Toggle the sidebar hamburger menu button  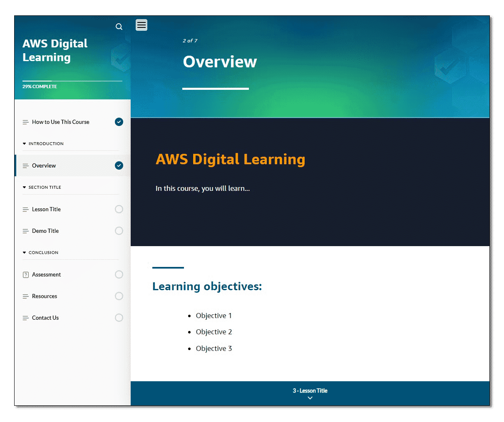tap(142, 25)
